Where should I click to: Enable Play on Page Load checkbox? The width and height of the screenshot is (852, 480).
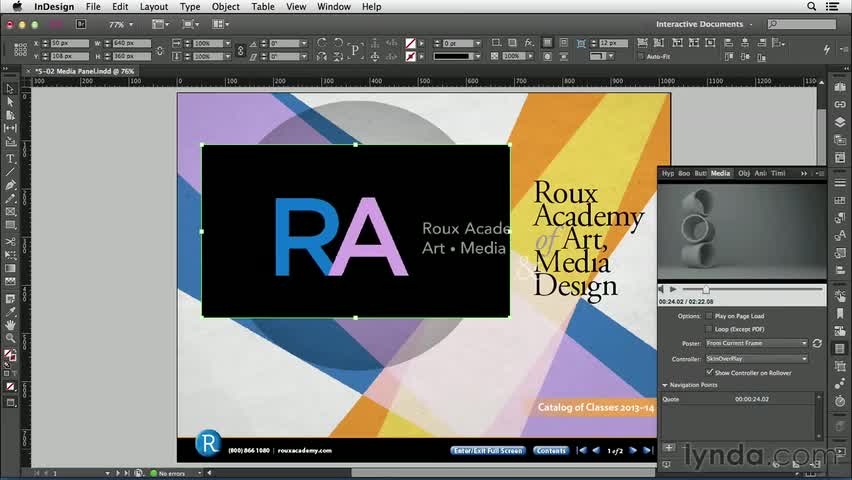[x=709, y=316]
